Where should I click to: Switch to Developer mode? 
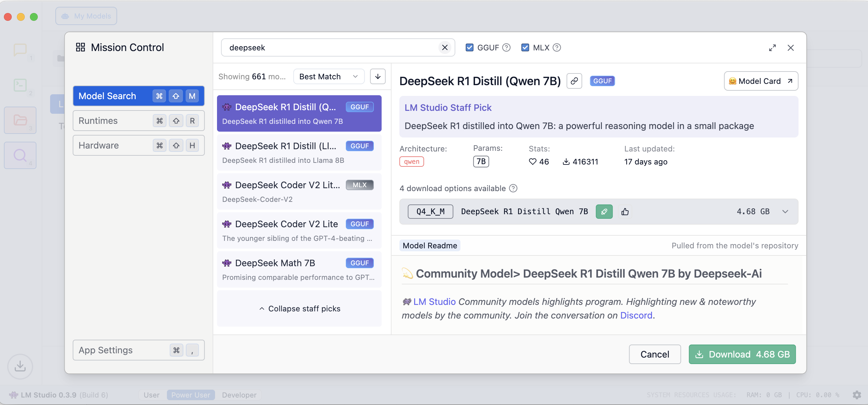coord(239,395)
